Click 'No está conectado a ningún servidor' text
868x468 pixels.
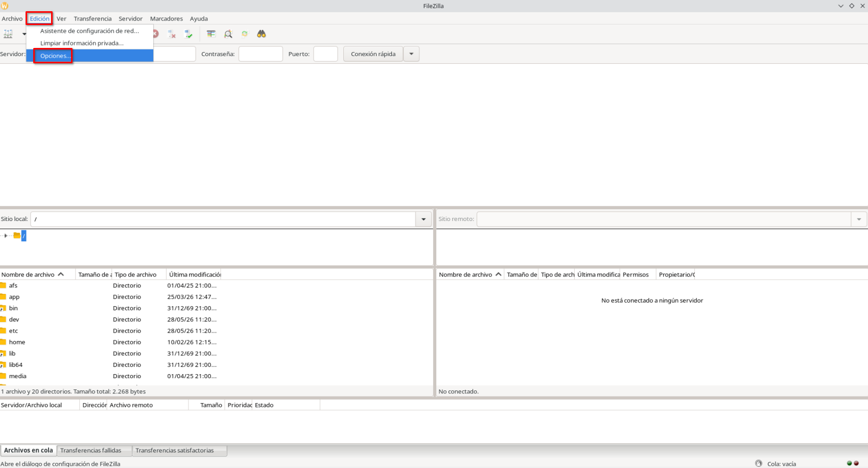(x=652, y=301)
